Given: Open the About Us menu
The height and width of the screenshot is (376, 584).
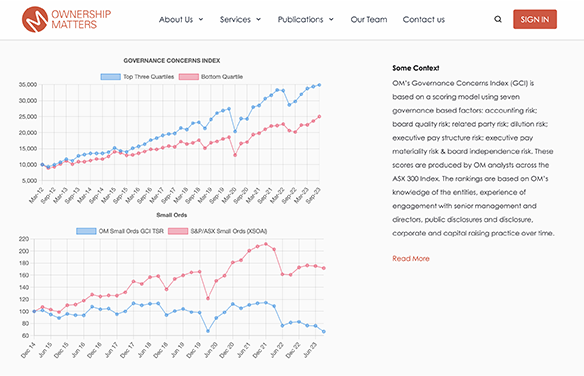Looking at the screenshot, I should click(x=176, y=19).
